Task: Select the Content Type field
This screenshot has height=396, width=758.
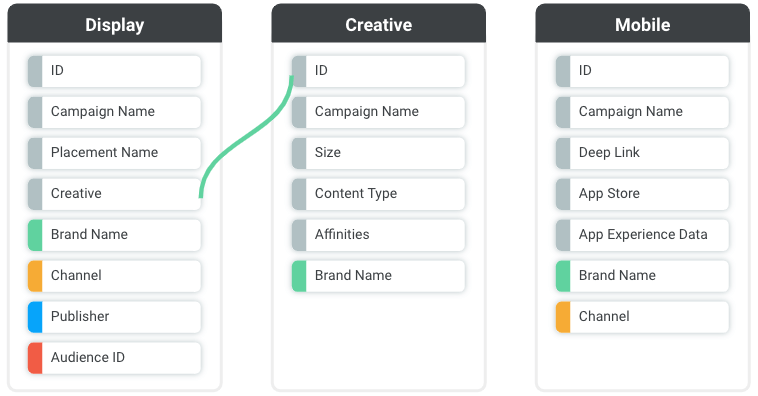Action: pyautogui.click(x=379, y=194)
